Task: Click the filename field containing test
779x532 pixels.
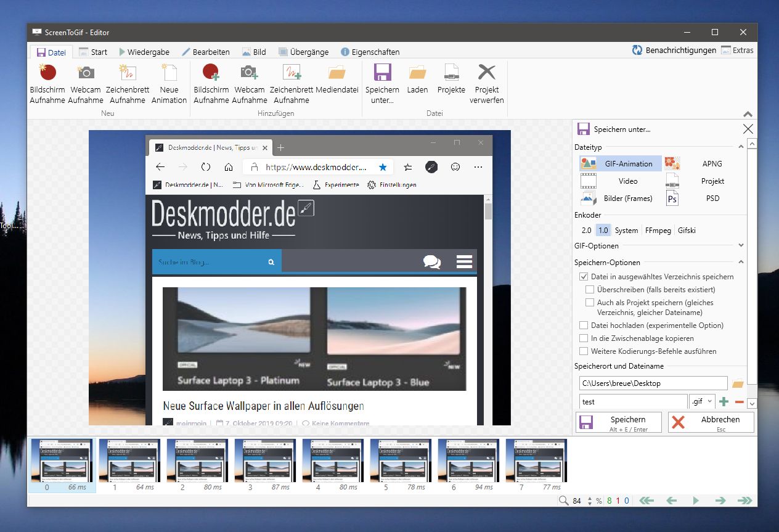Action: point(633,401)
